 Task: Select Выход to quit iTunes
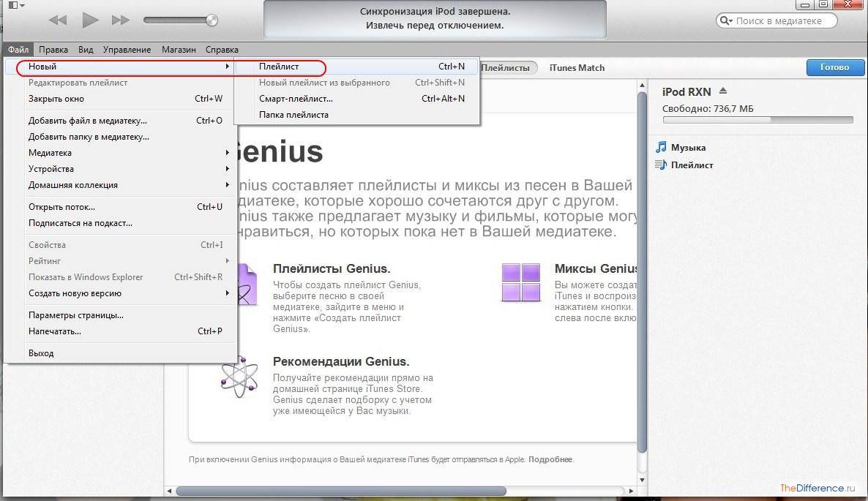[x=121, y=353]
